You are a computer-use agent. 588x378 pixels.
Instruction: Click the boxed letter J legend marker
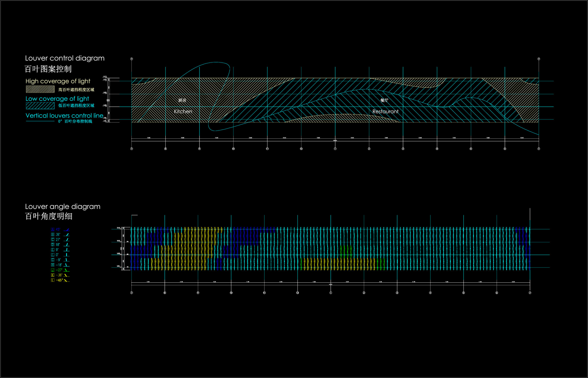point(53,270)
